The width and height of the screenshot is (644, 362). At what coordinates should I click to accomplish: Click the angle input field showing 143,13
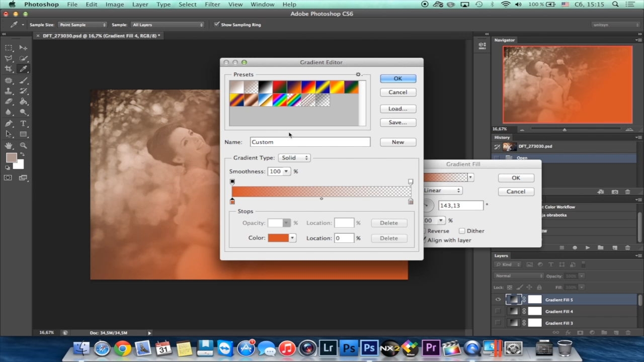click(461, 206)
